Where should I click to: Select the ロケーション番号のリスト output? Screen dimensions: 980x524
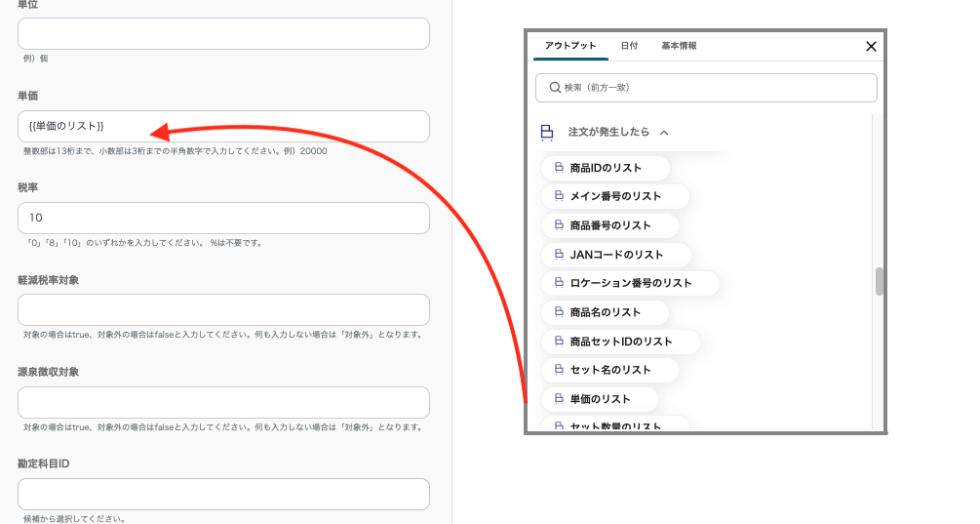(x=630, y=283)
